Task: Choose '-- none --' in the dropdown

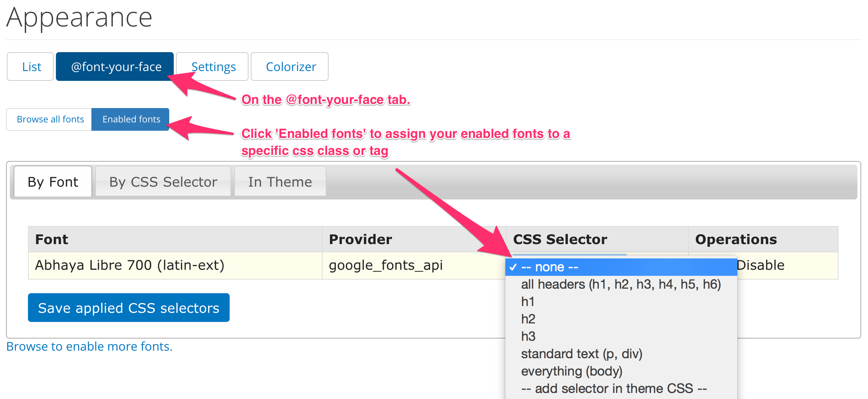Action: pos(621,267)
